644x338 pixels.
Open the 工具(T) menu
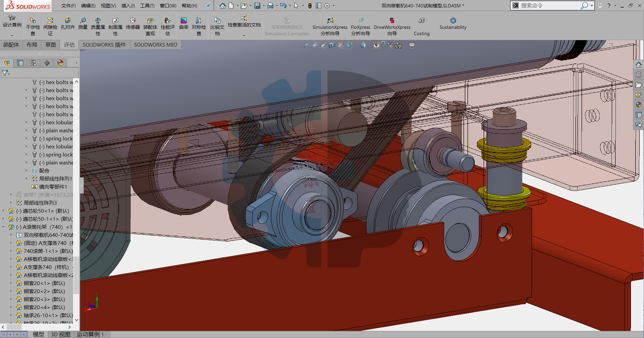pos(147,6)
